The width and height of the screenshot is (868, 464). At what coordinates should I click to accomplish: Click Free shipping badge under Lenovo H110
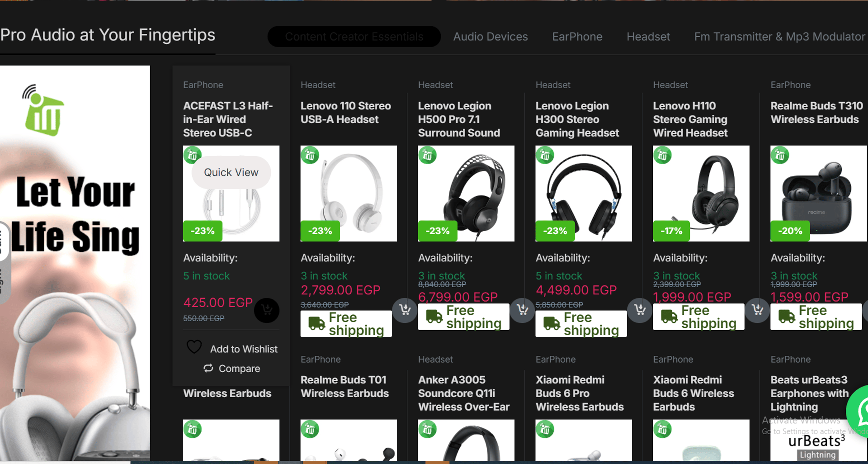pyautogui.click(x=699, y=317)
